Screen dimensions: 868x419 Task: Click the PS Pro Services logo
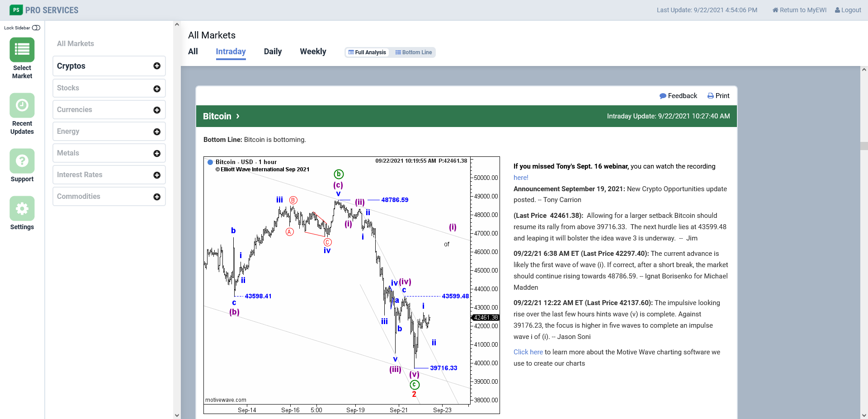tap(44, 10)
